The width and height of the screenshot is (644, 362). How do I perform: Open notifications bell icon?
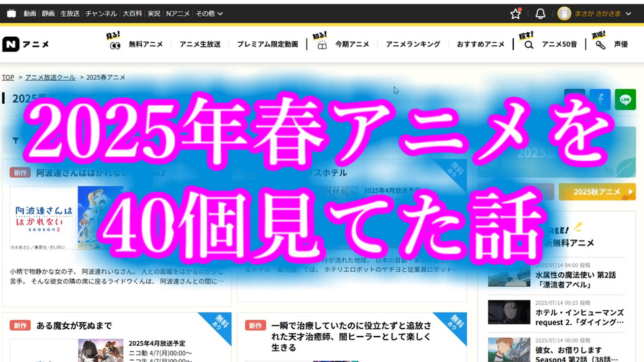(541, 13)
